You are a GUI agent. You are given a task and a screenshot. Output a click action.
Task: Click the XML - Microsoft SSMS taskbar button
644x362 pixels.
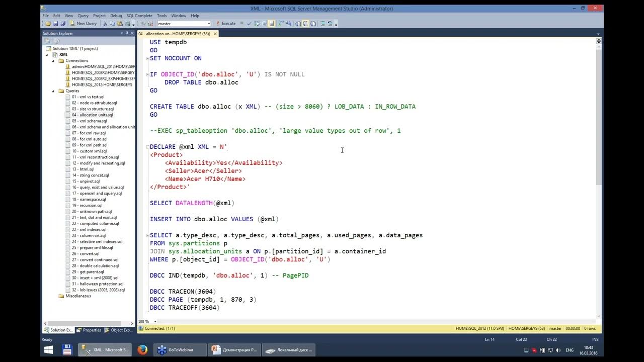(105, 350)
